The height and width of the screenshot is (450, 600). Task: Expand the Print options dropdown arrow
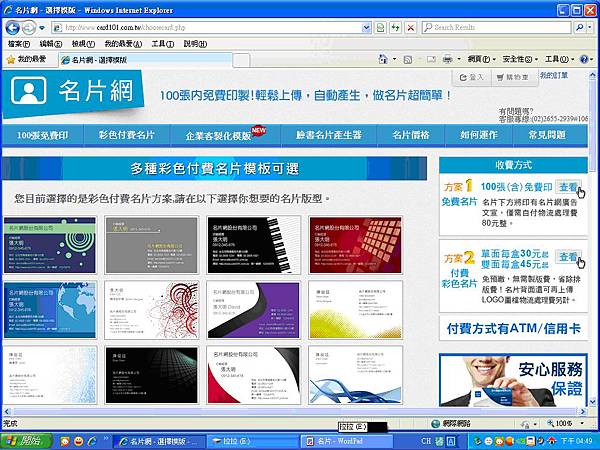(x=459, y=59)
